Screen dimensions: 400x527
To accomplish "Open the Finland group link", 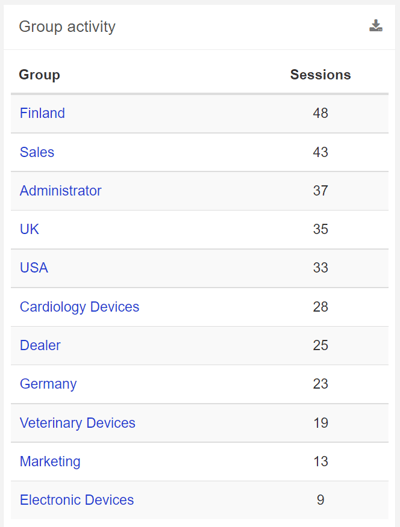I will pos(42,113).
